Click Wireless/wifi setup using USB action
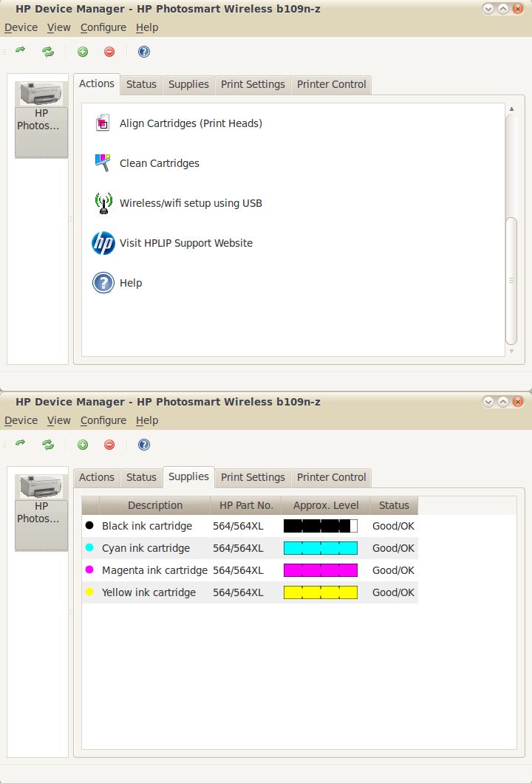This screenshot has height=783, width=532. pyautogui.click(x=191, y=203)
